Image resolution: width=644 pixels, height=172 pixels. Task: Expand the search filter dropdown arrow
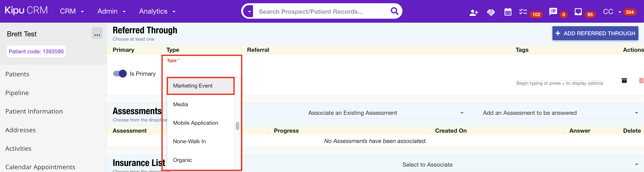249,11
